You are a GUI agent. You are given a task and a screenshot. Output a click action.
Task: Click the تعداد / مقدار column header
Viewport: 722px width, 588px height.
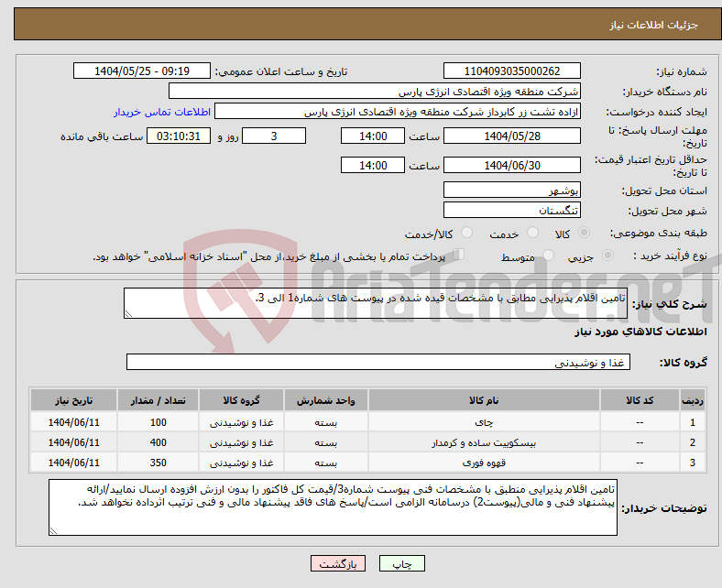point(158,400)
